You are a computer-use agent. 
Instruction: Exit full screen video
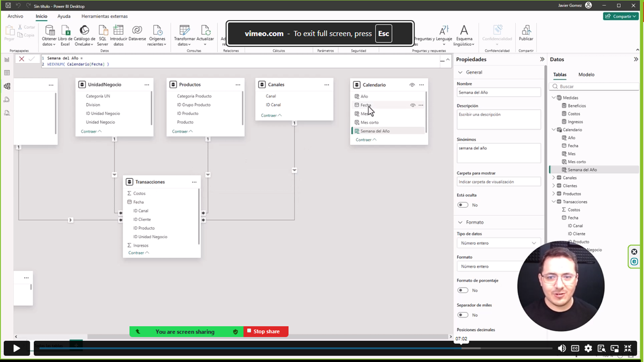[x=627, y=348]
